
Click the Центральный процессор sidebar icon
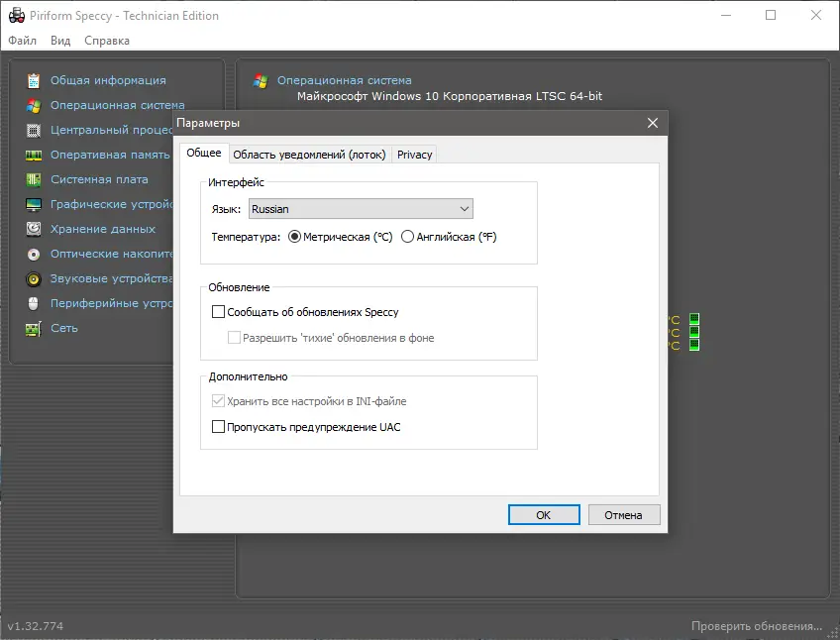35,130
